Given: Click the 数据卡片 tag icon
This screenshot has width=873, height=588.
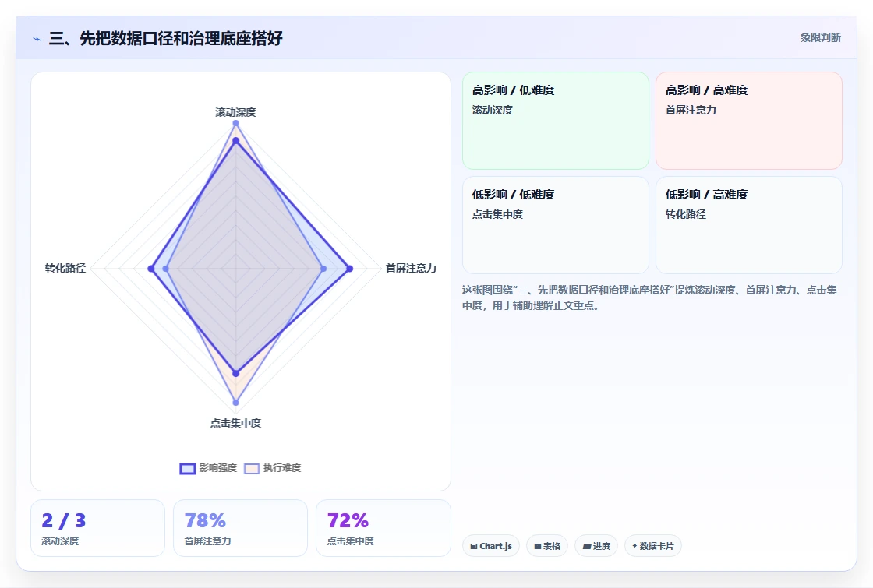Looking at the screenshot, I should (634, 546).
